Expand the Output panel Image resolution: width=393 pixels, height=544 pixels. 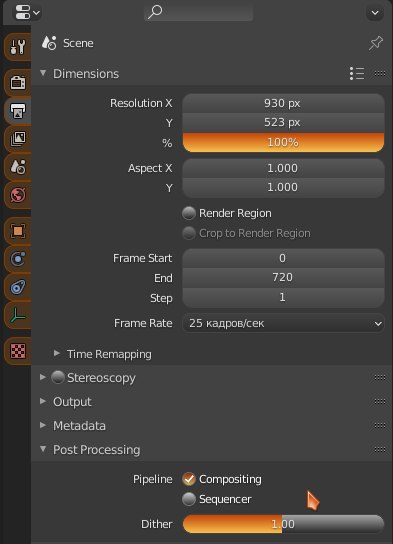43,401
